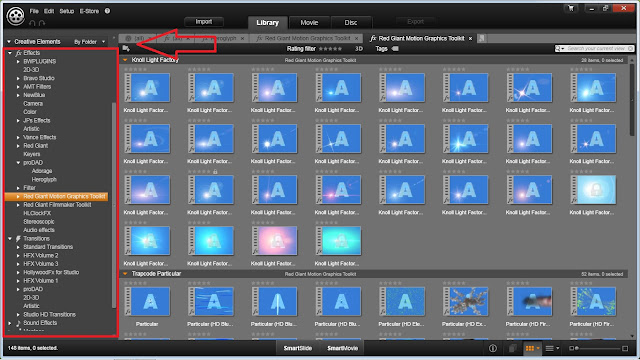This screenshot has width=640, height=360.
Task: Expand the NewBlue effects folder
Action: [x=18, y=95]
